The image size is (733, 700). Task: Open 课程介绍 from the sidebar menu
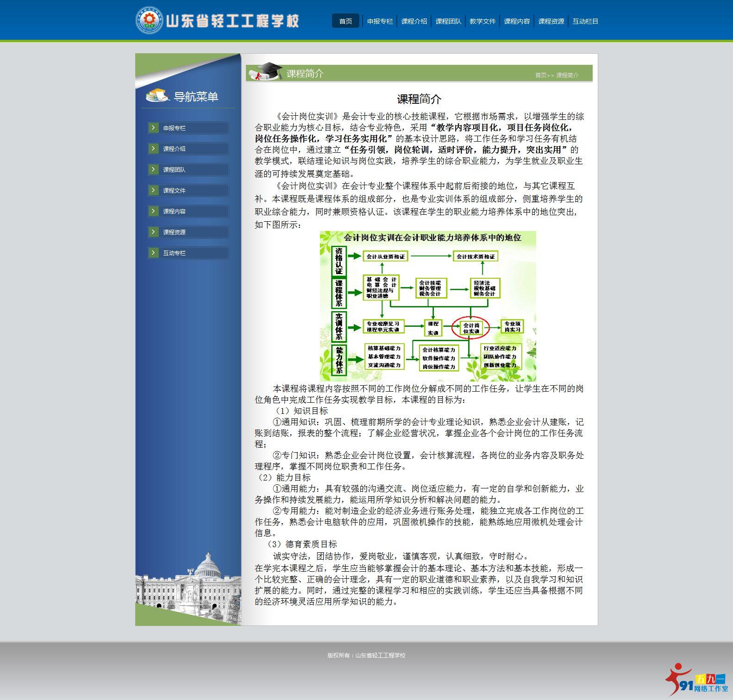click(x=174, y=149)
